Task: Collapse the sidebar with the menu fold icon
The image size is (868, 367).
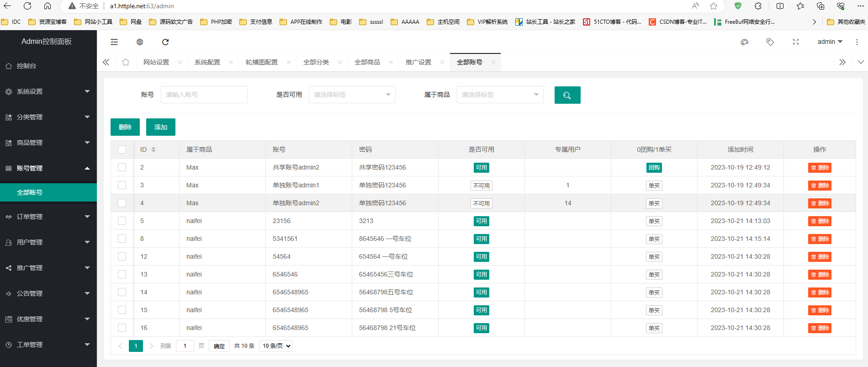Action: [x=114, y=42]
